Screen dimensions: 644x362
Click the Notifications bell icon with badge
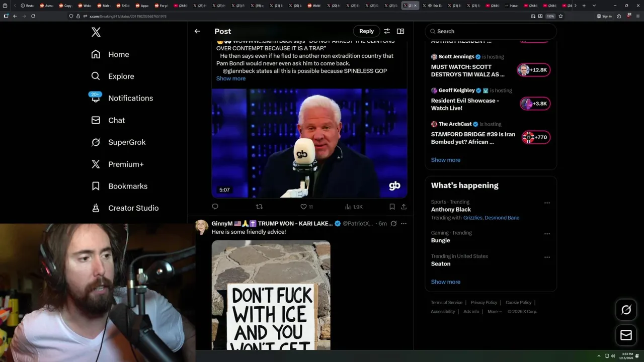(x=96, y=98)
